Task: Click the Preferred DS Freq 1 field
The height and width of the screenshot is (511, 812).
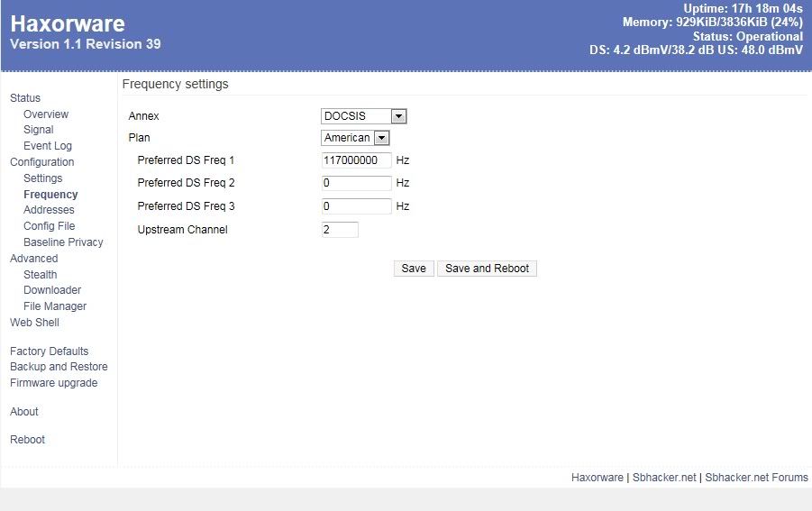Action: coord(356,160)
